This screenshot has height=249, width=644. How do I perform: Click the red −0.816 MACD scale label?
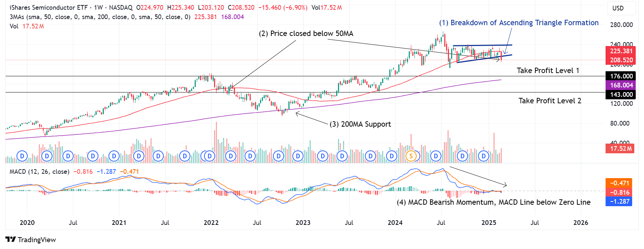click(x=619, y=193)
